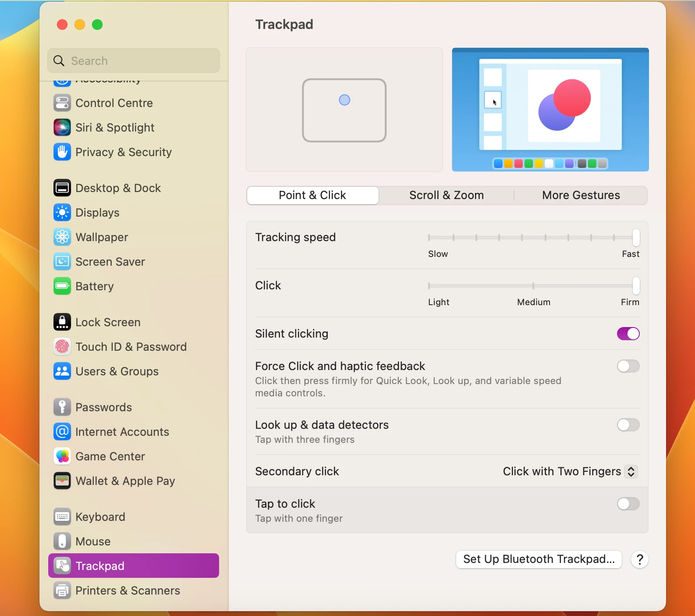Open Siri & Spotlight icon
Image resolution: width=695 pixels, height=616 pixels.
click(62, 128)
